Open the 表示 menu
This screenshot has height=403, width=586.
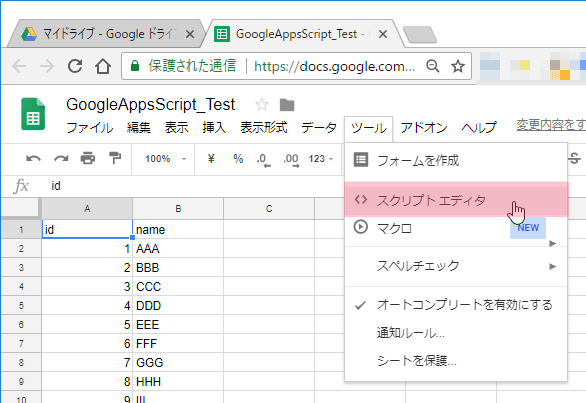176,128
